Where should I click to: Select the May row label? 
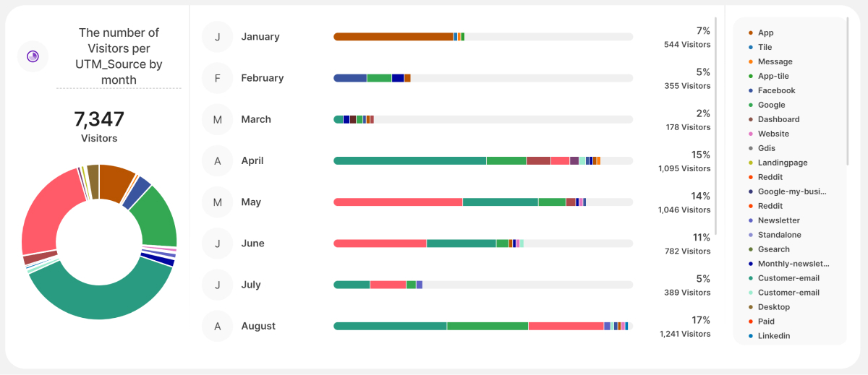(x=251, y=202)
